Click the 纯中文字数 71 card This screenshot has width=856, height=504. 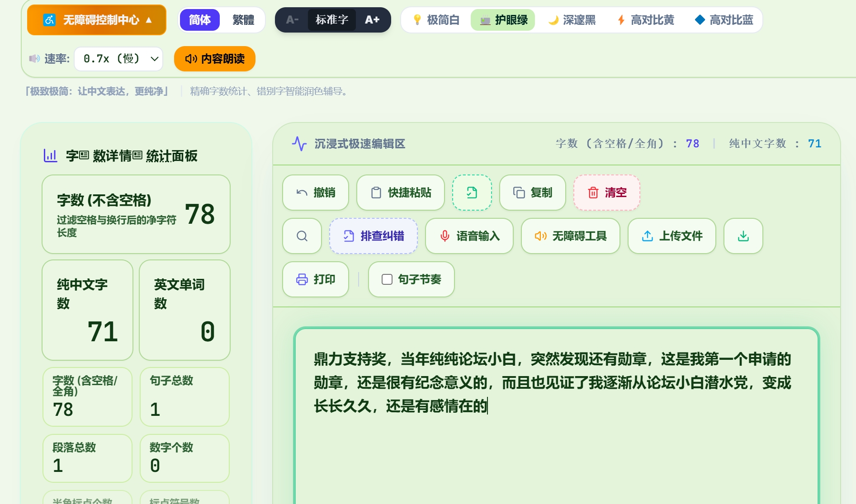coord(87,310)
